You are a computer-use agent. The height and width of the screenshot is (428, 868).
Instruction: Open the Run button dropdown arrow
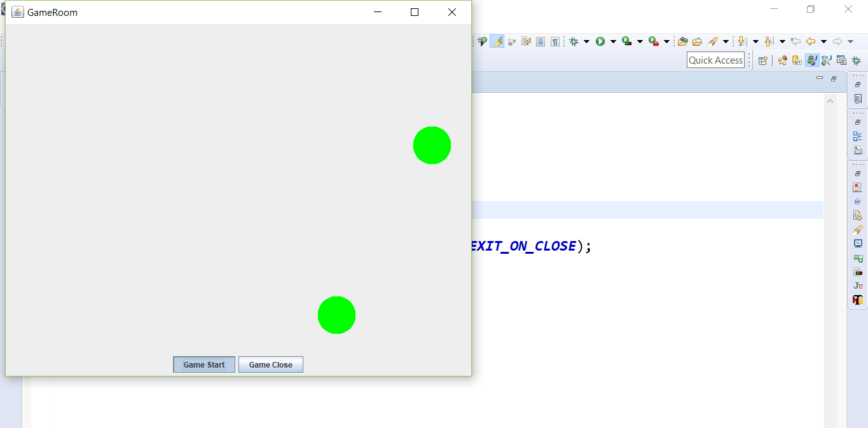(x=613, y=41)
